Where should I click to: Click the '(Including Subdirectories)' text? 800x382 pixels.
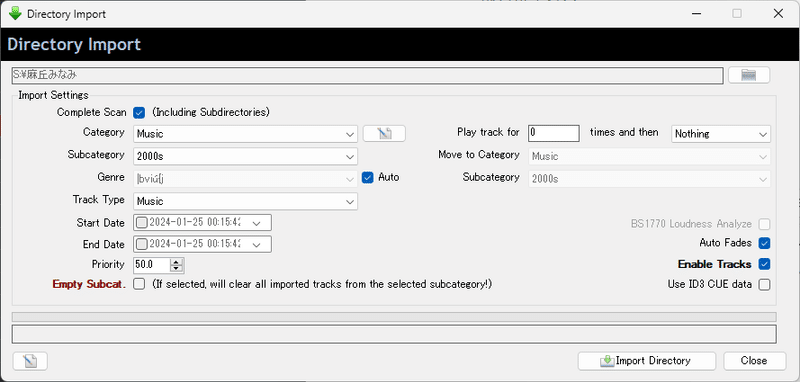point(211,112)
